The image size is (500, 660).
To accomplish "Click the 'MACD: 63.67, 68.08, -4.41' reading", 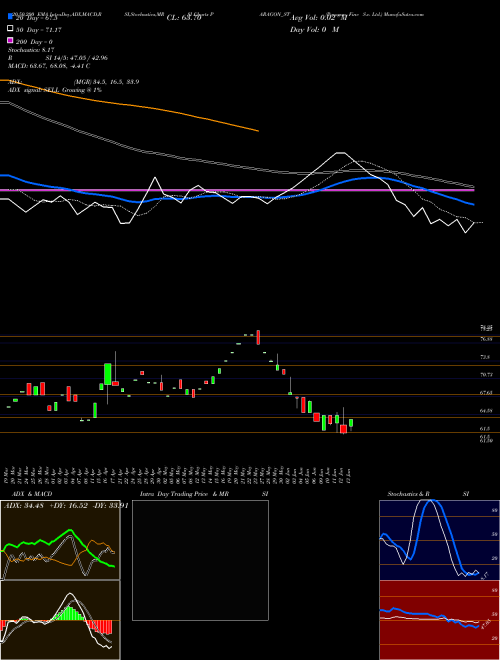I will click(46, 66).
